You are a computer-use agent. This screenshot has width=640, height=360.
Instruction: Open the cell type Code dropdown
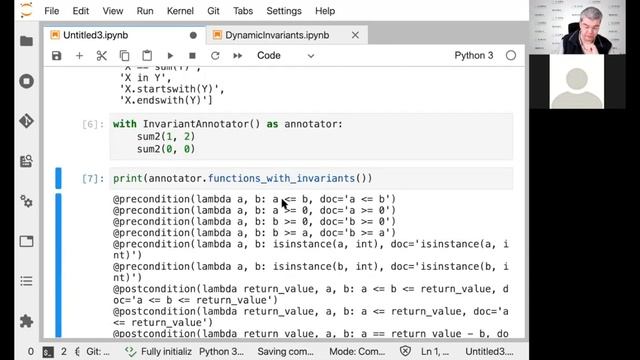coord(285,56)
